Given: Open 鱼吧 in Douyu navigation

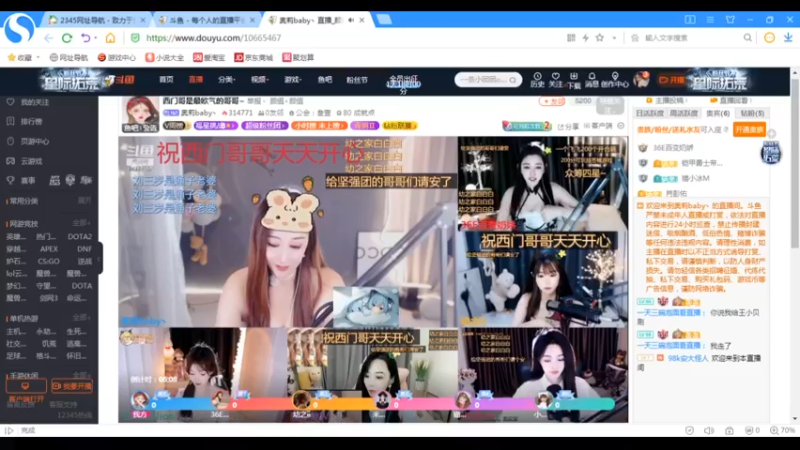Looking at the screenshot, I should pyautogui.click(x=324, y=80).
